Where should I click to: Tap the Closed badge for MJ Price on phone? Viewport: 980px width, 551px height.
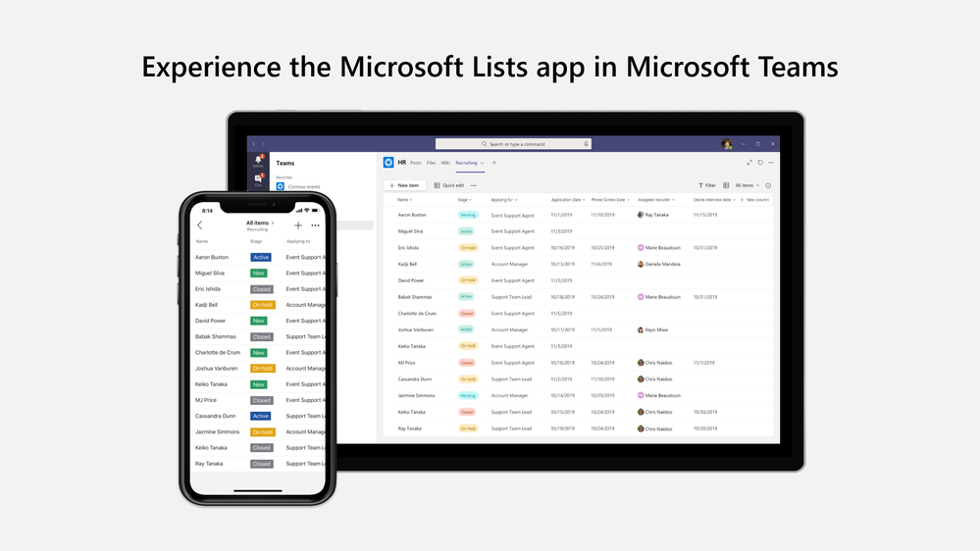coord(261,400)
